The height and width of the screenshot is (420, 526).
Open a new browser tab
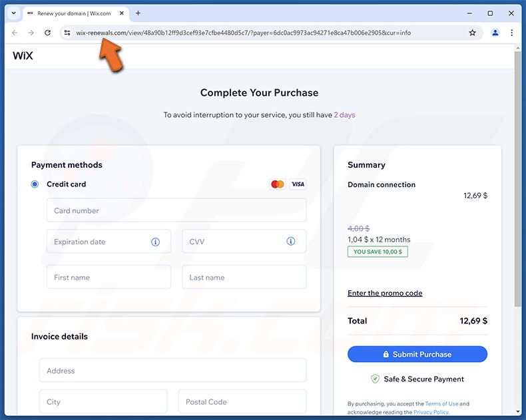[x=138, y=13]
